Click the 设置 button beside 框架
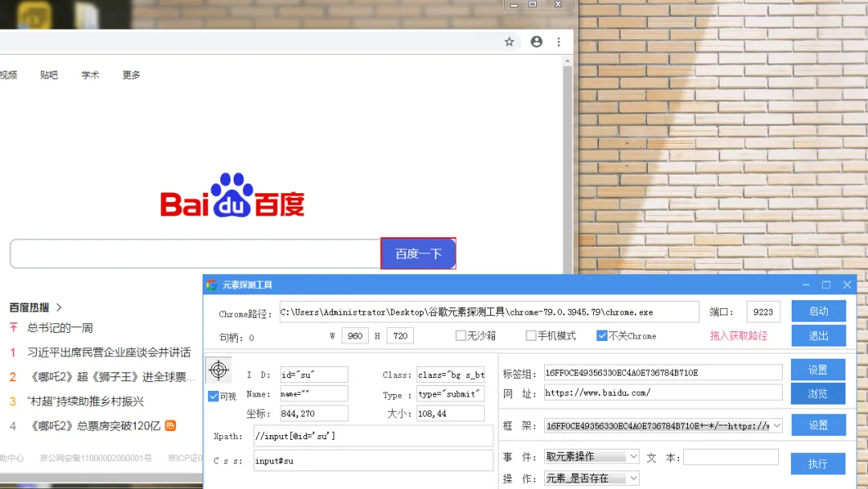868x489 pixels. [818, 425]
